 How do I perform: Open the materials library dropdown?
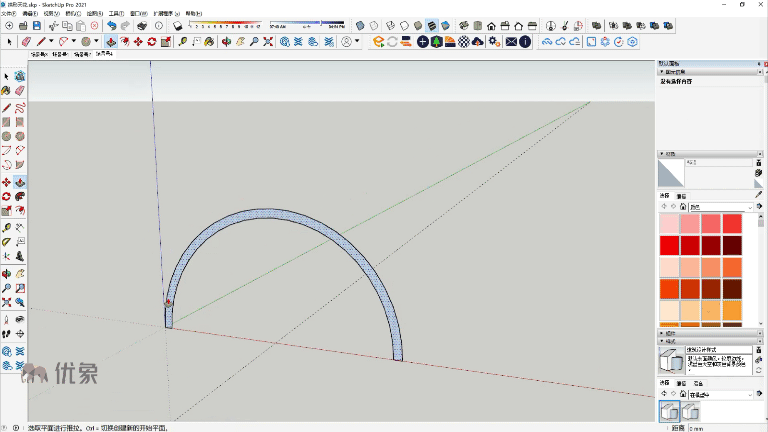pos(750,206)
